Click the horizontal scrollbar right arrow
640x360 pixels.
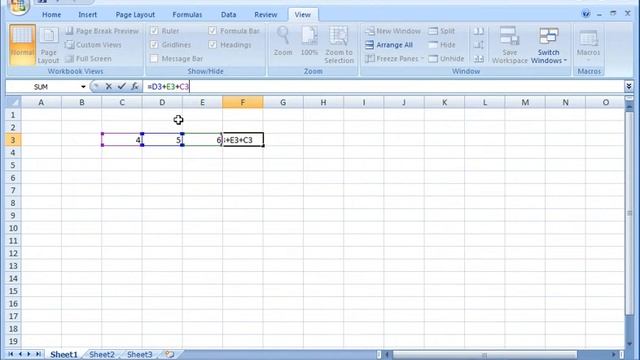coord(613,354)
